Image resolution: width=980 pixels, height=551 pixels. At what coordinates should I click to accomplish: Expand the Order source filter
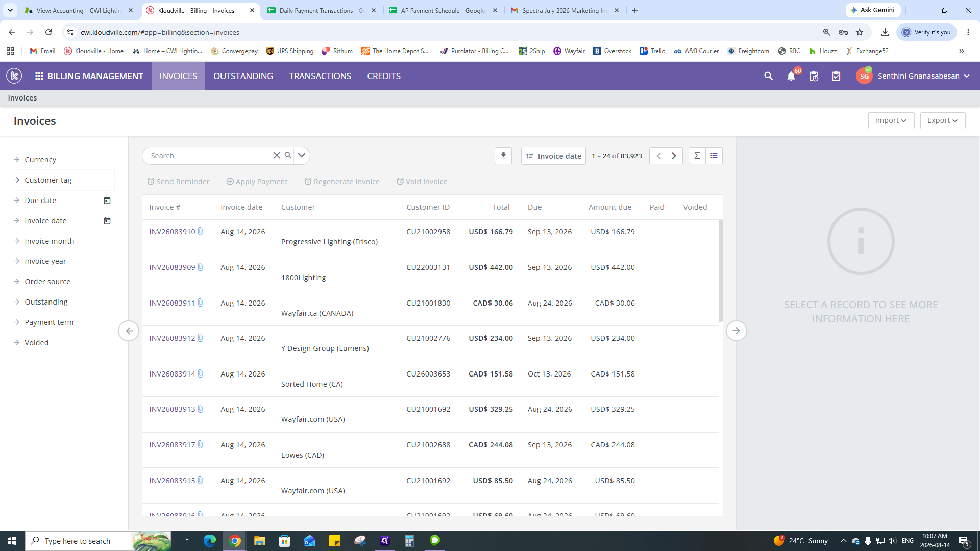point(47,282)
